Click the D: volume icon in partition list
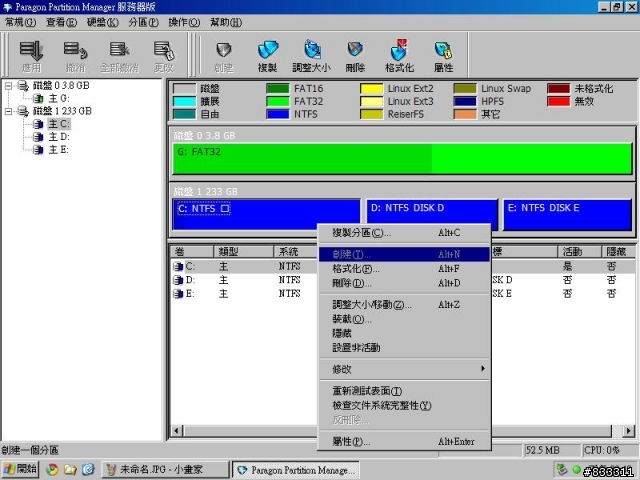640x480 pixels. [x=178, y=280]
